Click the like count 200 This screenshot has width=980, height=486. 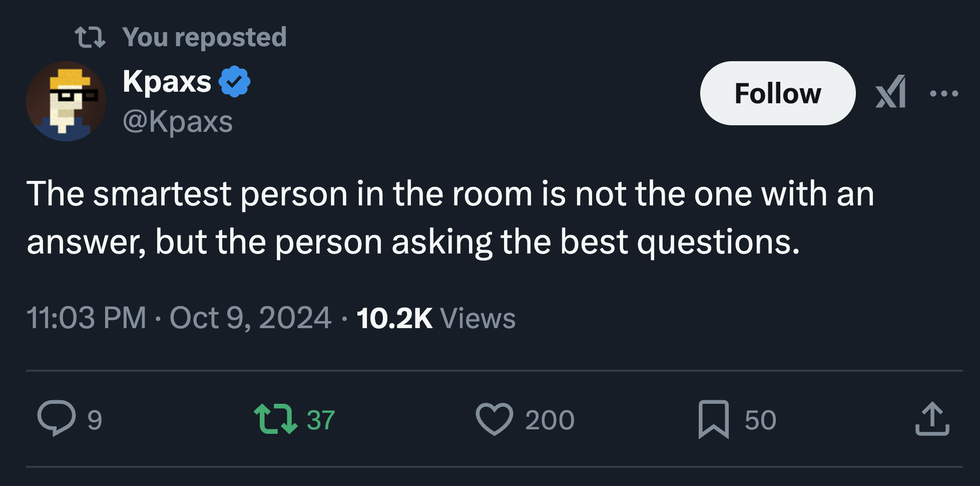pyautogui.click(x=549, y=420)
